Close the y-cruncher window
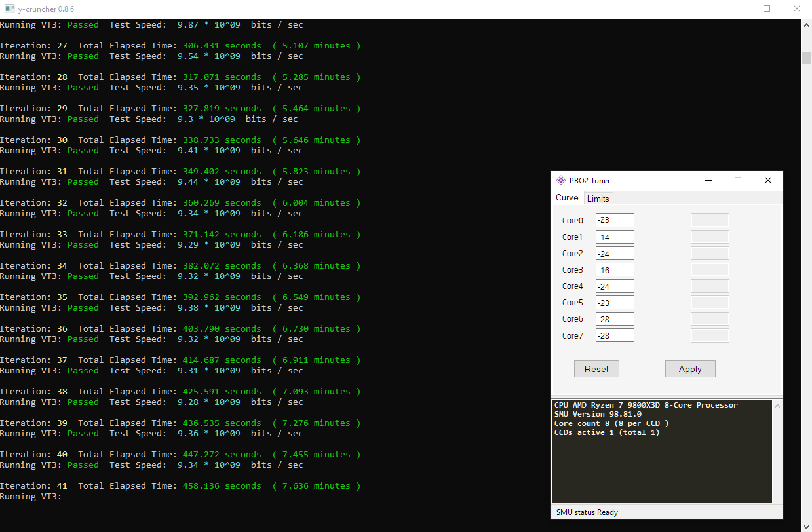Viewport: 812px width, 532px height. tap(797, 9)
